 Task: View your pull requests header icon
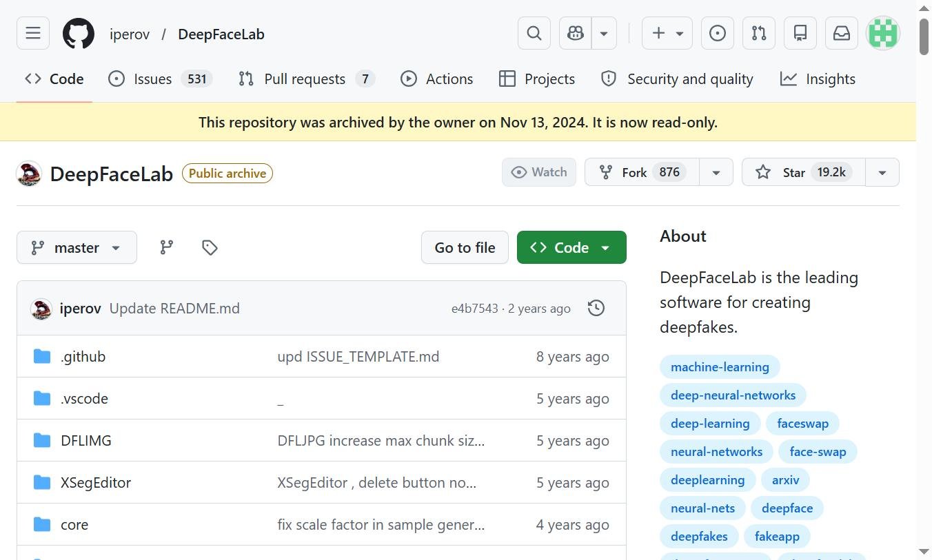[x=759, y=33]
